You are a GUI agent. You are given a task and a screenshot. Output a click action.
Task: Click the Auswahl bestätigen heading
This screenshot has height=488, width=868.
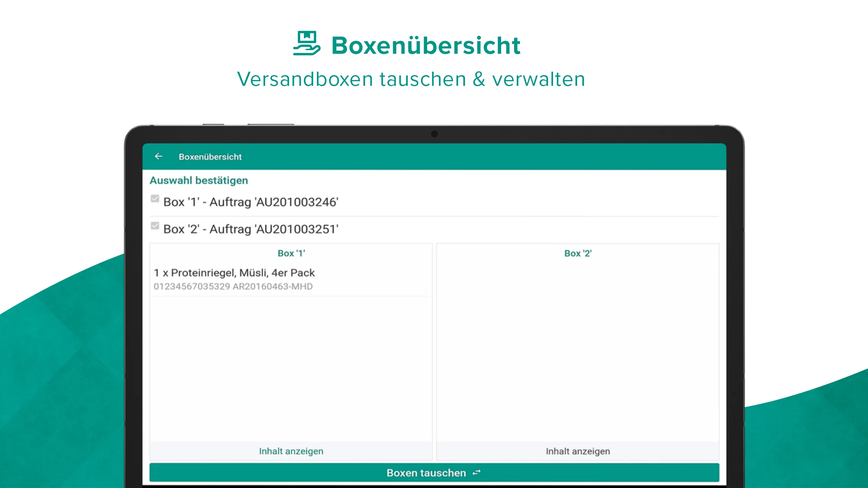pos(199,180)
